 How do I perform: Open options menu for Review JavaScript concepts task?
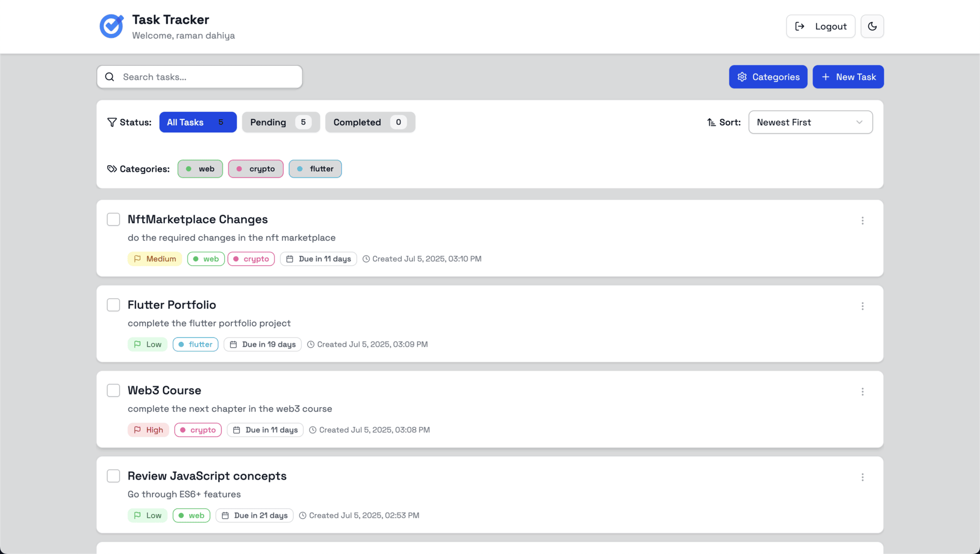click(x=862, y=477)
